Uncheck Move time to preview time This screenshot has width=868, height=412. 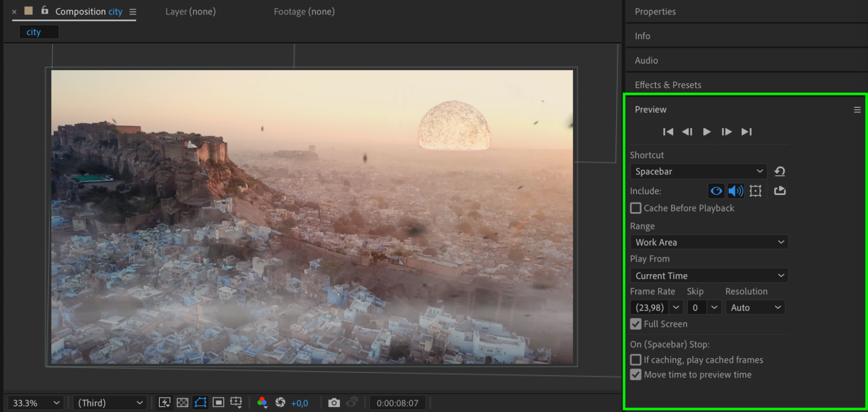click(x=636, y=375)
